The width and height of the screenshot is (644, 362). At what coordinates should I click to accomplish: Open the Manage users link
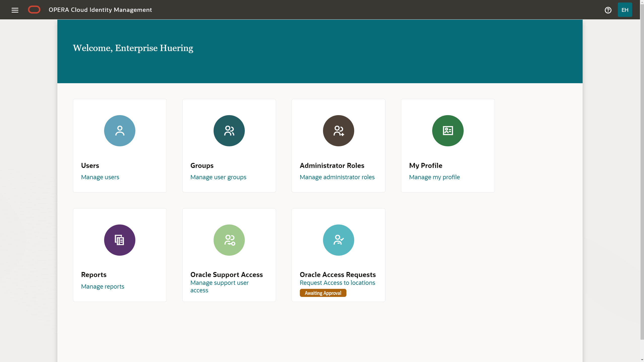[x=100, y=177]
